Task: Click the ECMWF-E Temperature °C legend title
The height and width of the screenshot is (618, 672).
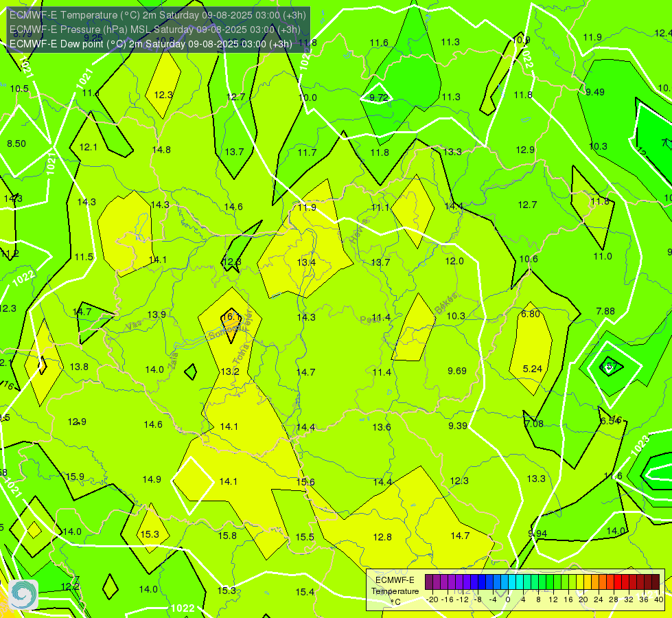Action: coord(395,591)
